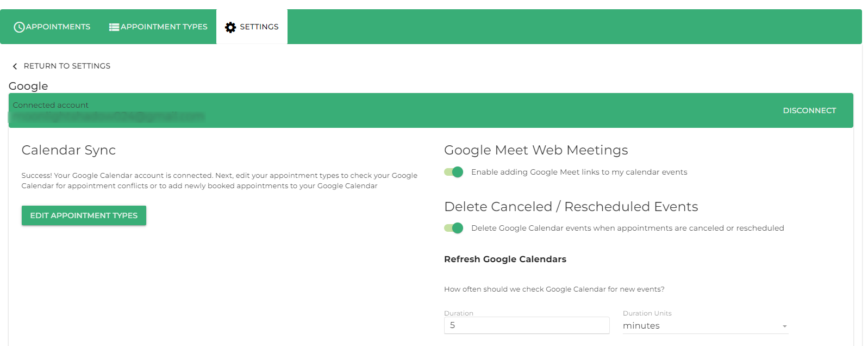Switch to the Appointments tab

coord(52,26)
